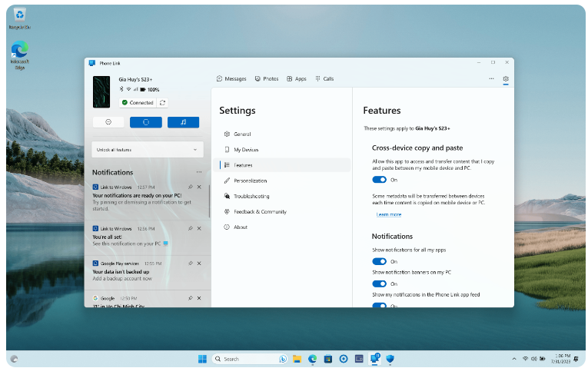Pin the 'Your notifications are ready' notification
Image resolution: width=588 pixels, height=368 pixels.
[x=190, y=187]
